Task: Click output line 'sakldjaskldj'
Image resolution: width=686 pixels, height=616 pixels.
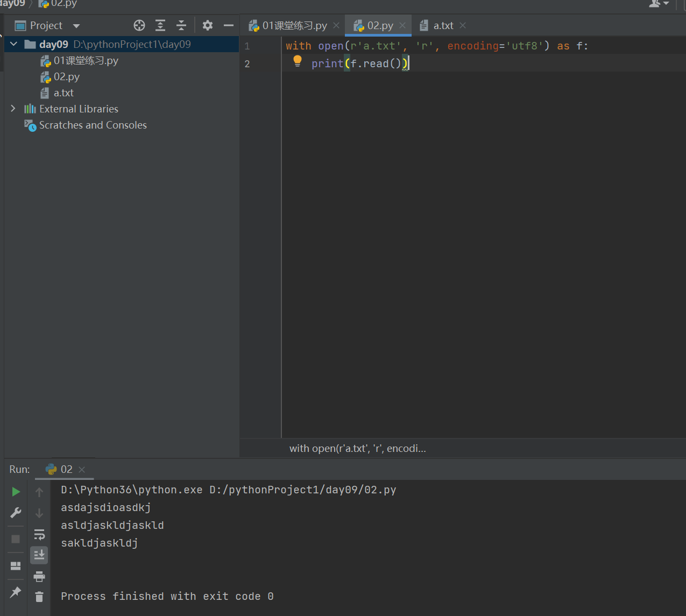Action: (100, 543)
